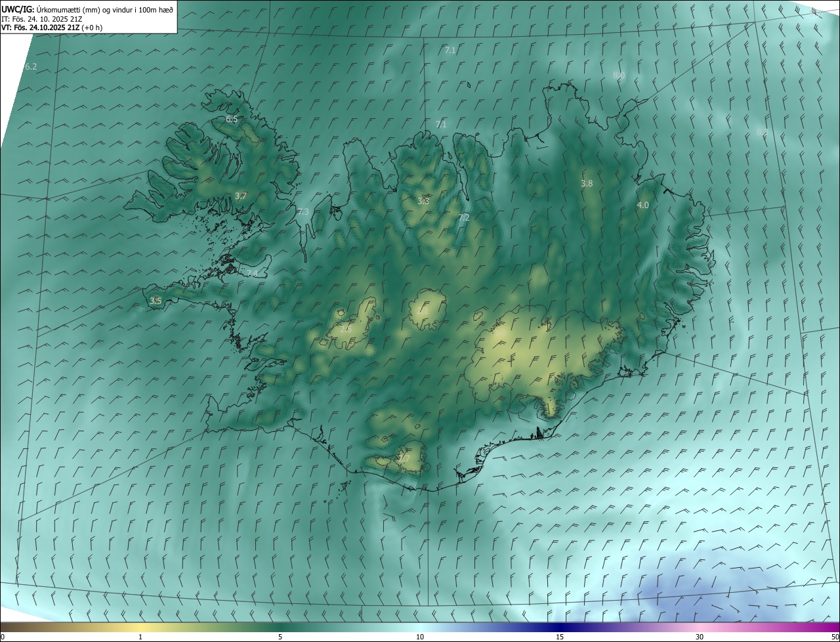Click the 8.3 value label in the northeast sea
Viewport: 840px width, 642px height.
pos(762,132)
